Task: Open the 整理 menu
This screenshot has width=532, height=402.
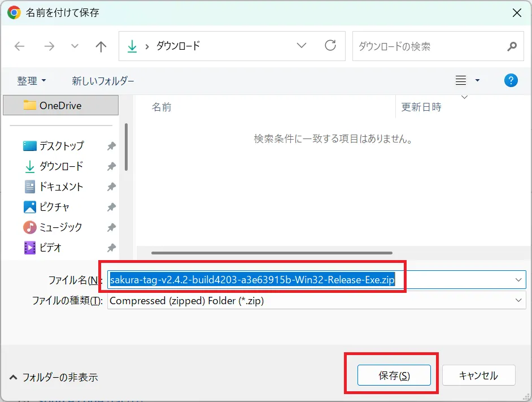Action: tap(31, 81)
